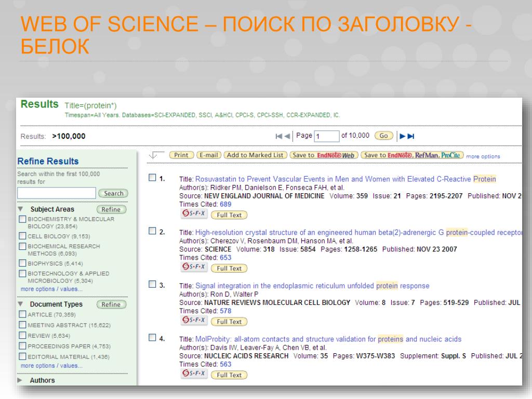Viewport: 532px width, 399px height.
Task: Click the Title=(protein*) query text
Action: pos(90,105)
